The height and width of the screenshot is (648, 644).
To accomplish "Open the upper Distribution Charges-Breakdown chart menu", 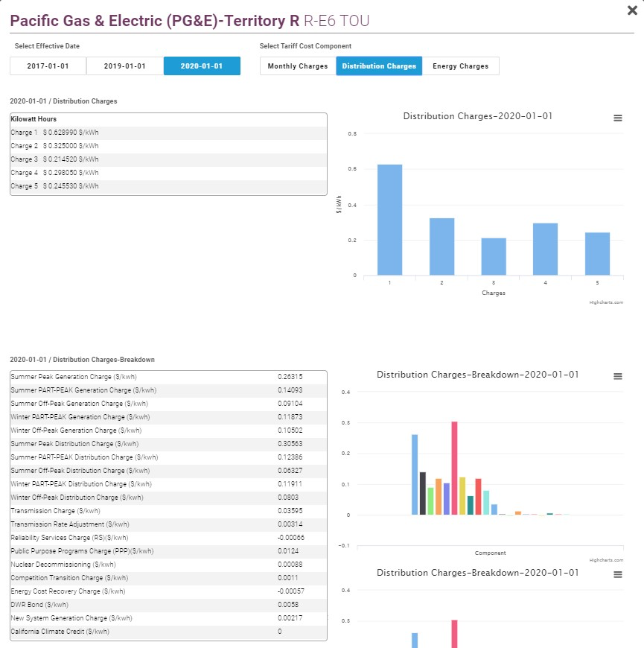I will 617,376.
